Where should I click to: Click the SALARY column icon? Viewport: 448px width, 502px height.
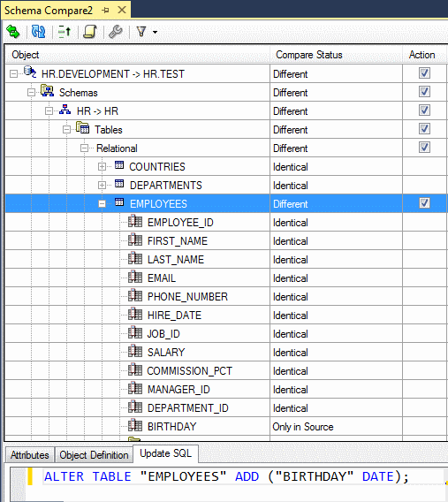coord(135,351)
